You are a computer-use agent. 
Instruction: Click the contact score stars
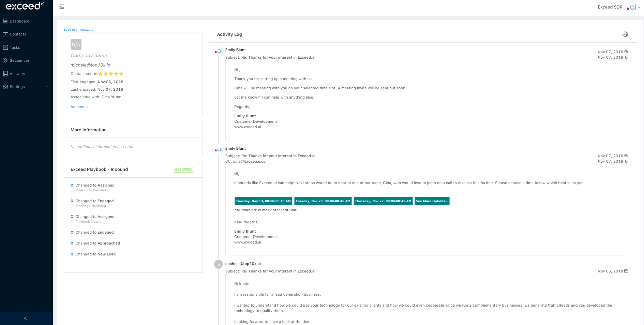click(x=111, y=74)
